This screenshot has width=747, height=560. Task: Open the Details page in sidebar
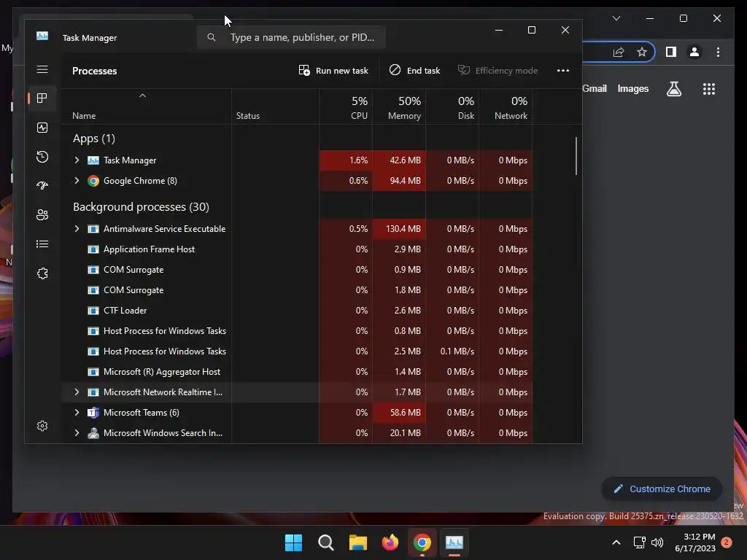[42, 244]
